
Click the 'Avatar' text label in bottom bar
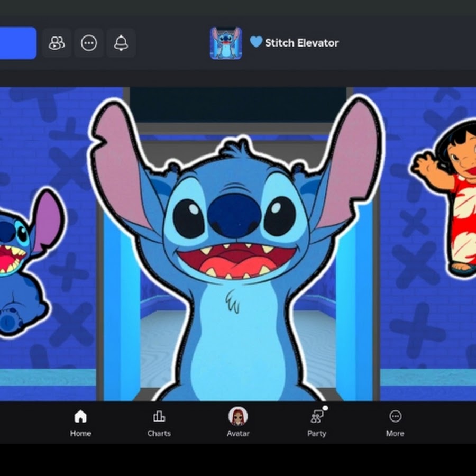238,433
